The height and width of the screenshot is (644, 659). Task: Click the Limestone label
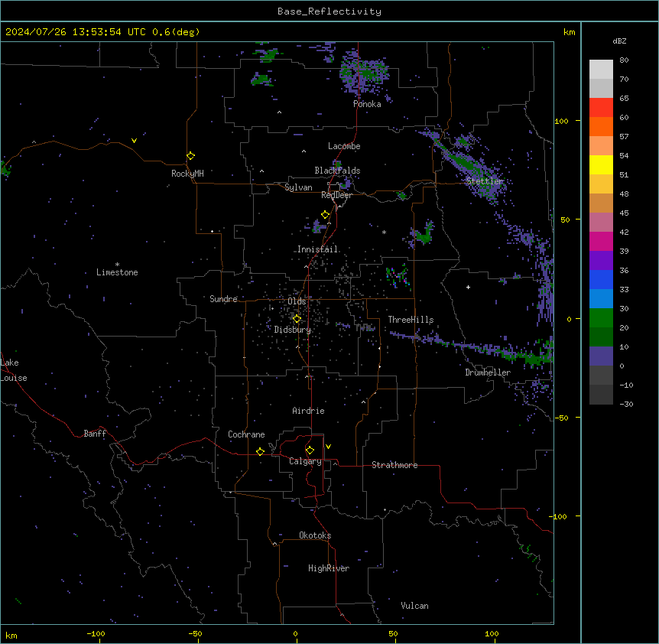click(x=117, y=272)
